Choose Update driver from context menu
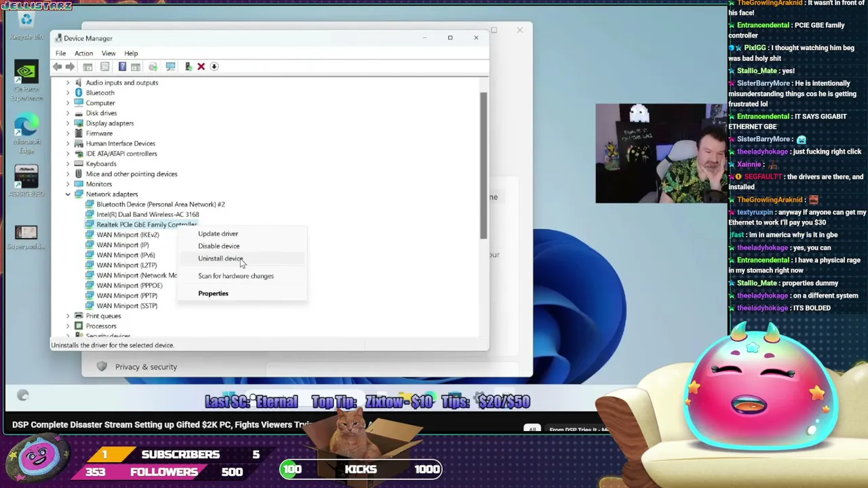This screenshot has width=868, height=488. (x=241, y=234)
